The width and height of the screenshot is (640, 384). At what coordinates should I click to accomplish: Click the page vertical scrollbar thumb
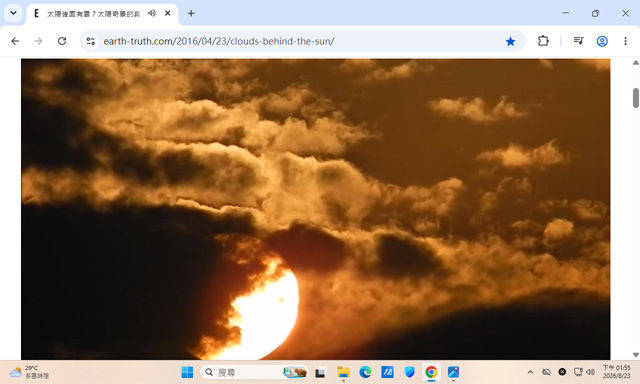tap(636, 98)
